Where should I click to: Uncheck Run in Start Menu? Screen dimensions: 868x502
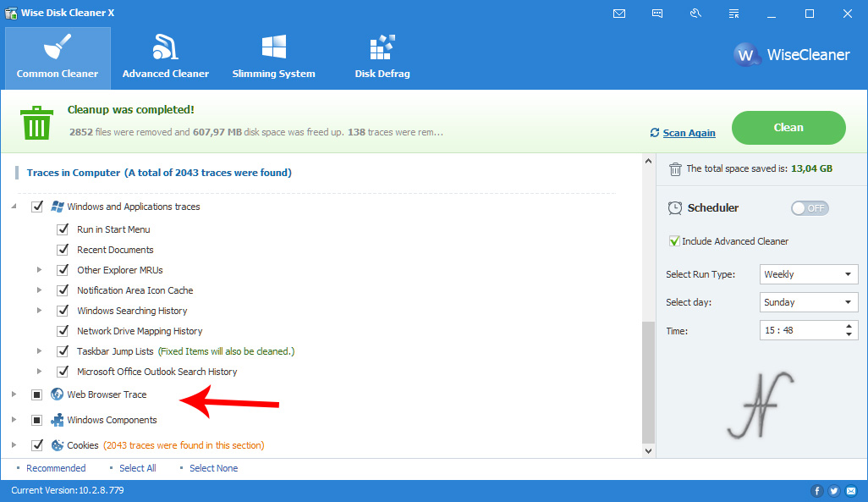click(x=63, y=229)
